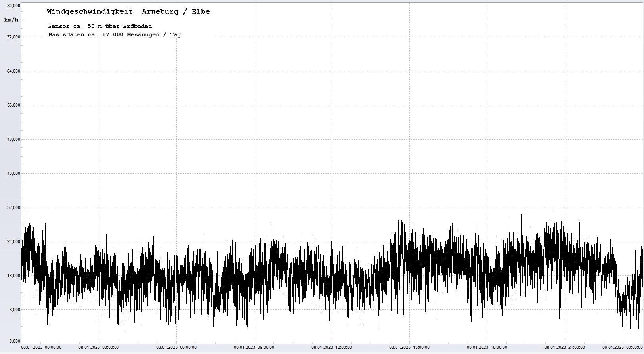The width and height of the screenshot is (644, 354).
Task: Click the '08.01.2023 03:00:00' time label
Action: 99,348
